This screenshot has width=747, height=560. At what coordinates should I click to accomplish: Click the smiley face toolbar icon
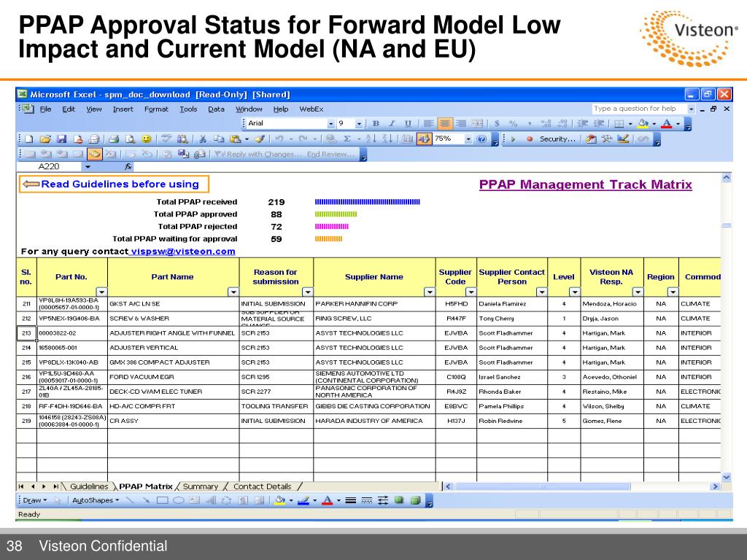tap(146, 139)
